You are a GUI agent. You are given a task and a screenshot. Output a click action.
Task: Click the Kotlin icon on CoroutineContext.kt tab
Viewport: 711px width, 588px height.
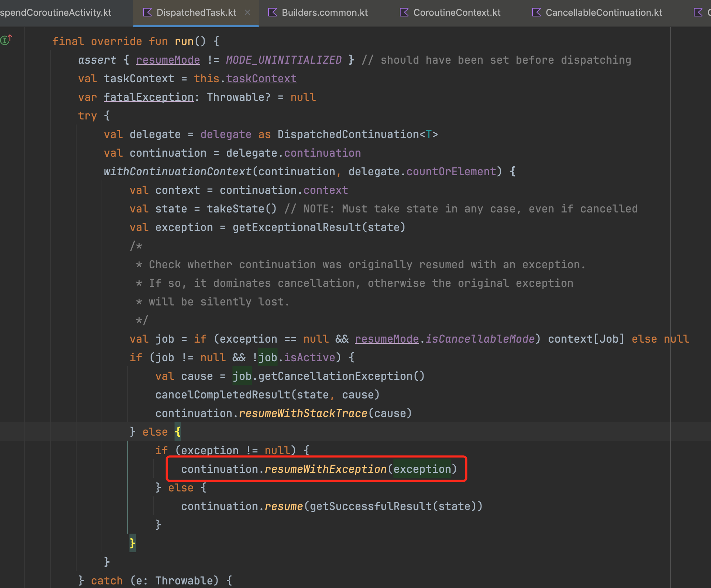click(404, 13)
